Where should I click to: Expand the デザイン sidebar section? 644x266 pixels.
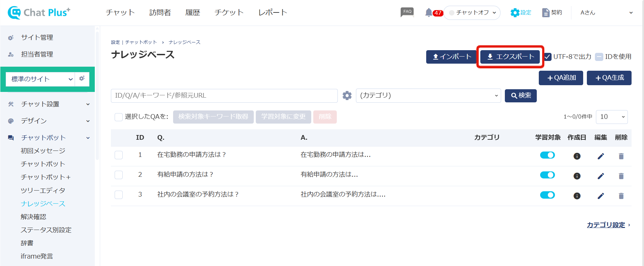(88, 121)
